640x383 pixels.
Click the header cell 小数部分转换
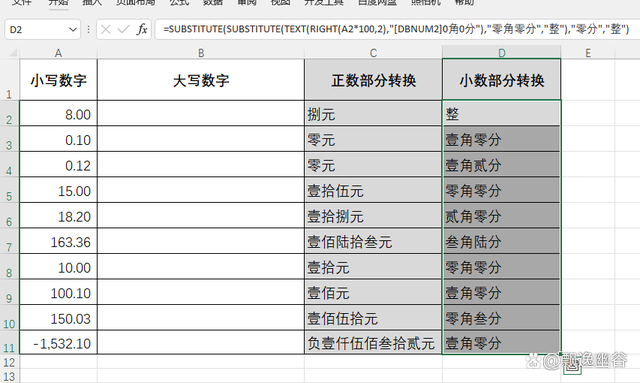(502, 80)
